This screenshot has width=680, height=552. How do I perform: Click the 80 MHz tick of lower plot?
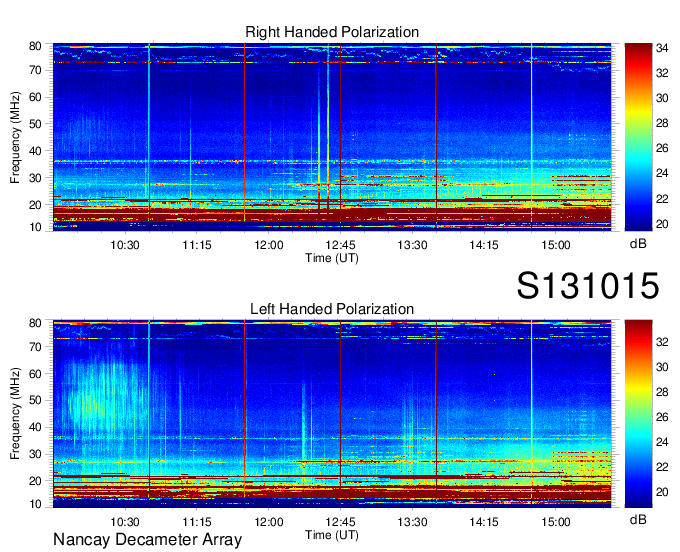point(35,323)
